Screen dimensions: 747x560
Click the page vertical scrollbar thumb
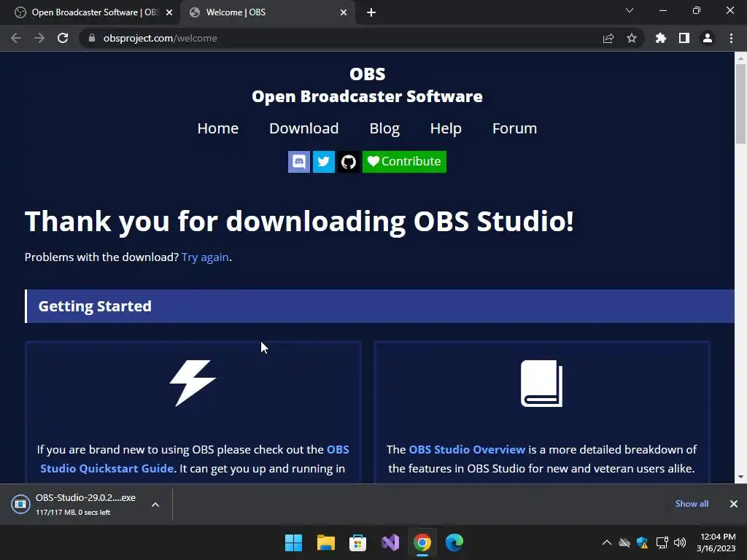[x=740, y=102]
